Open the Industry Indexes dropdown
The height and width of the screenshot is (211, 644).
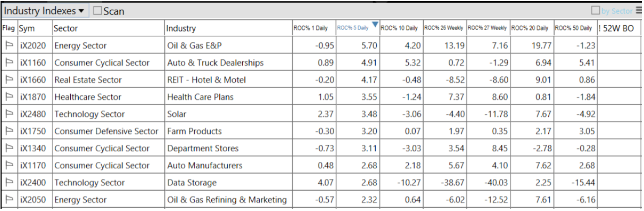44,11
